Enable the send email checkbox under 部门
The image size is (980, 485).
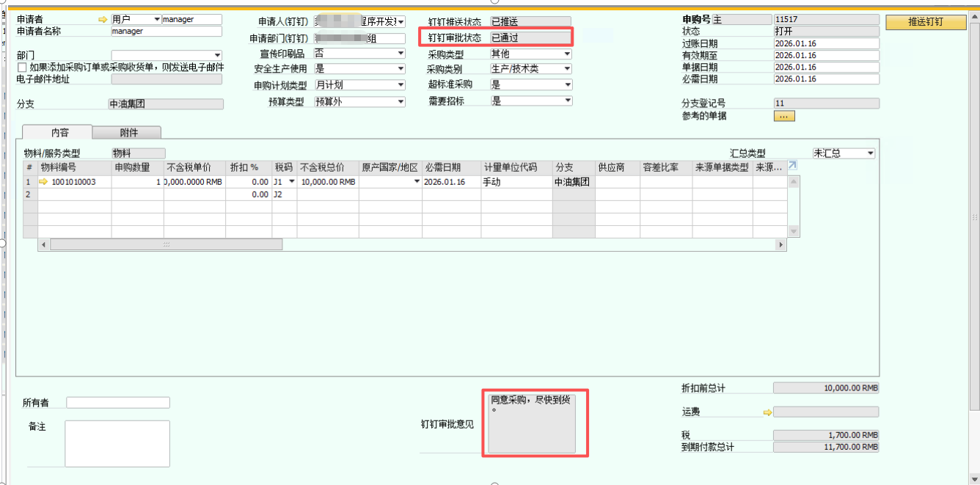point(22,68)
